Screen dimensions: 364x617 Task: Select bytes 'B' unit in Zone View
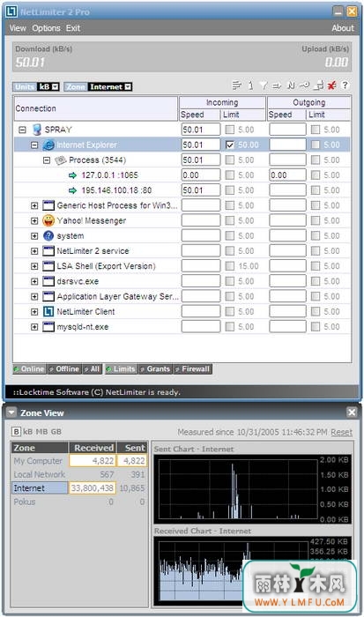(x=16, y=432)
